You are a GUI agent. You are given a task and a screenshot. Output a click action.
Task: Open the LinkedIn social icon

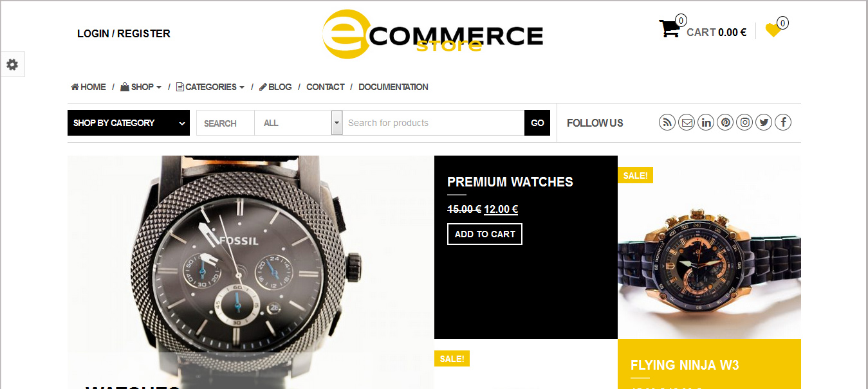[x=706, y=122]
